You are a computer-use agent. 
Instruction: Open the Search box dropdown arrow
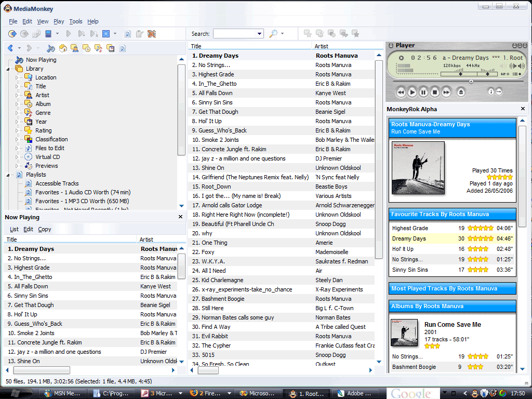tap(259, 34)
